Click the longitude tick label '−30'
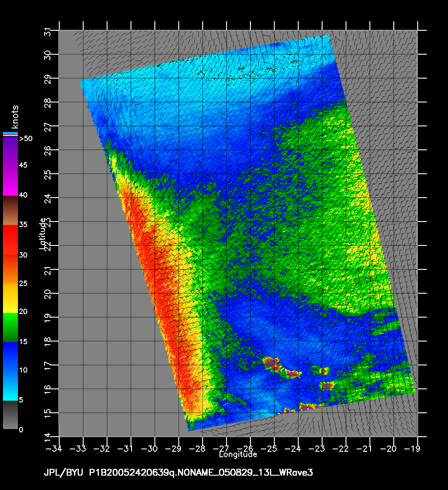Viewport: 448px width, 490px height. 149,449
